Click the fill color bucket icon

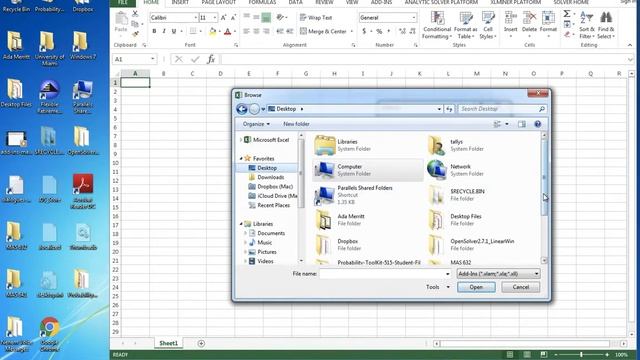pos(212,31)
